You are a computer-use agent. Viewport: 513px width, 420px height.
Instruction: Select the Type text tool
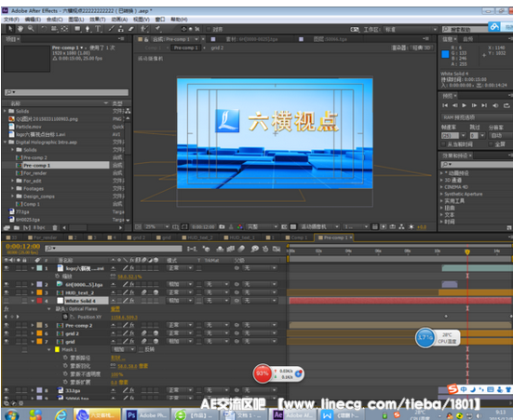click(98, 29)
